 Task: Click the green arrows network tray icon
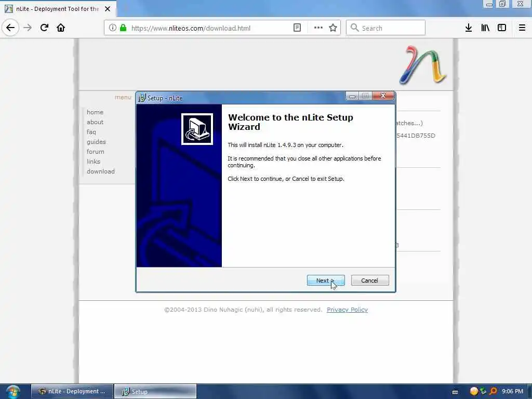click(483, 391)
